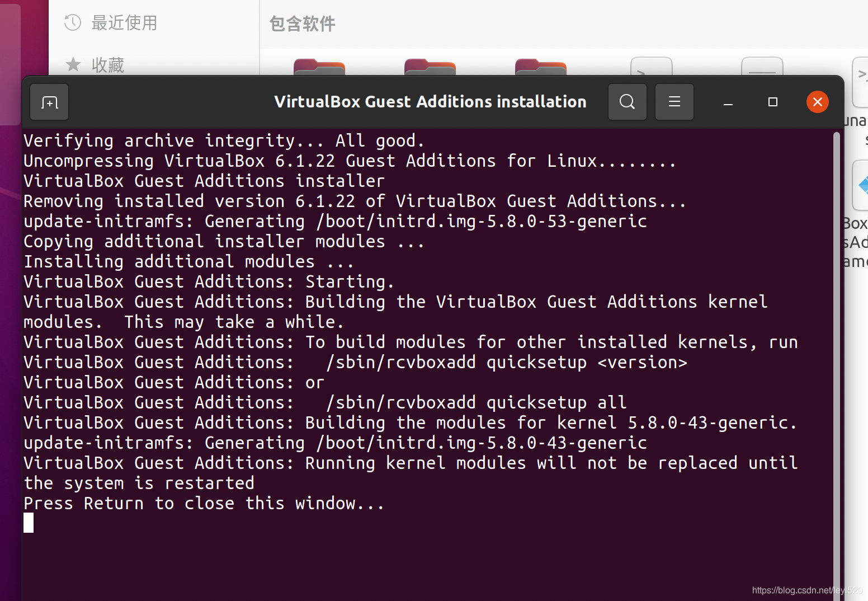Close the Guest Additions installation window
This screenshot has width=868, height=601.
coord(817,102)
